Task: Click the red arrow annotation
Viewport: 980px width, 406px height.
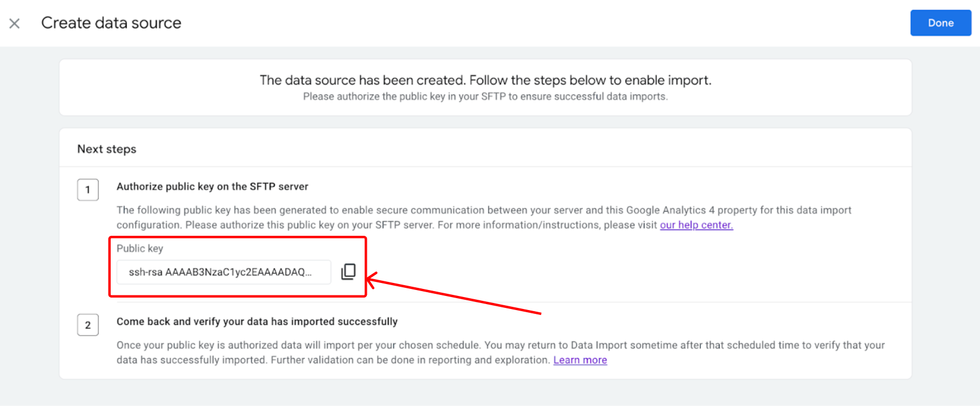Action: (x=454, y=295)
